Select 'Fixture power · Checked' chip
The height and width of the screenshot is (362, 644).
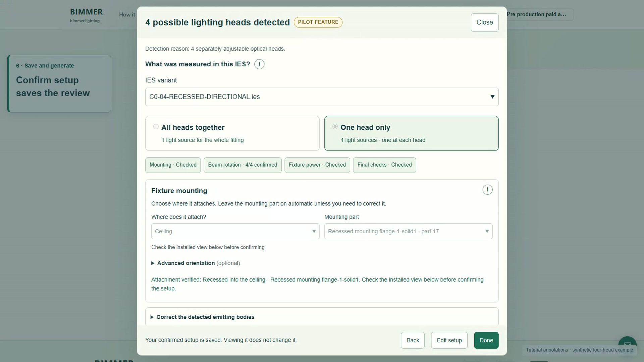tap(317, 165)
